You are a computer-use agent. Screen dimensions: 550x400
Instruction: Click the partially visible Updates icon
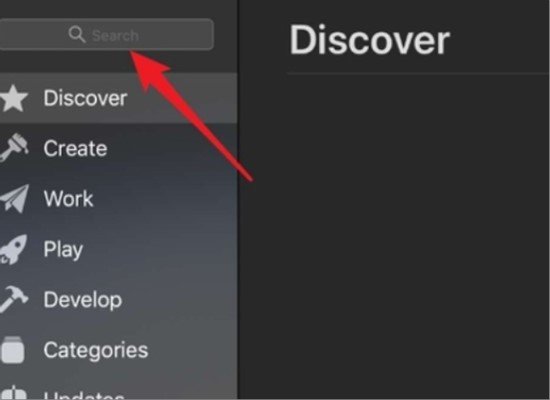(13, 392)
